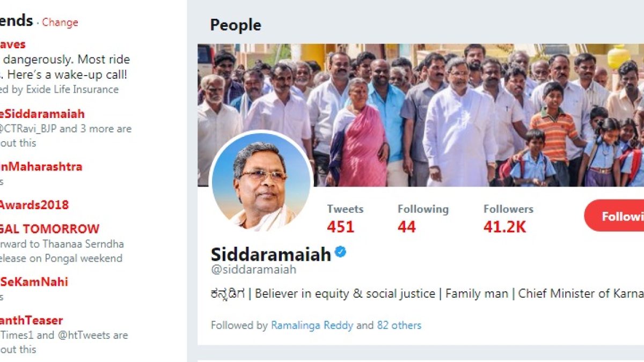Click the red Following button

pos(615,216)
